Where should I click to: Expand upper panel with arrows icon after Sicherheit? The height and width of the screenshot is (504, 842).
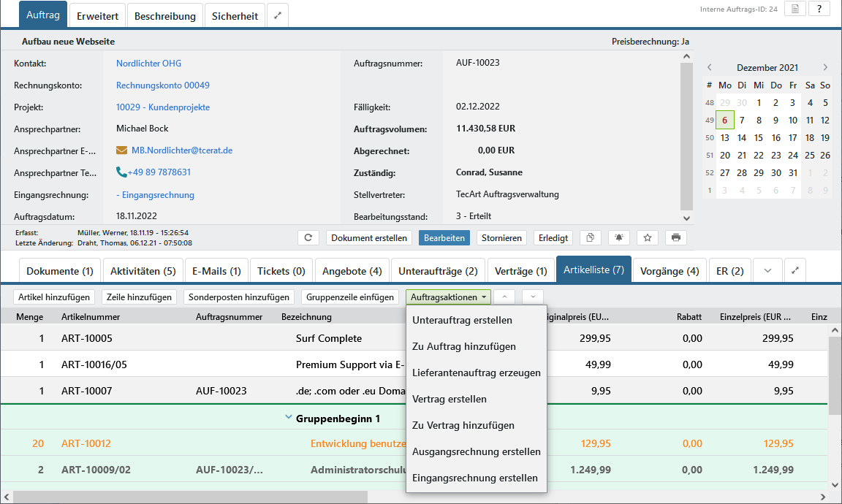tap(278, 15)
